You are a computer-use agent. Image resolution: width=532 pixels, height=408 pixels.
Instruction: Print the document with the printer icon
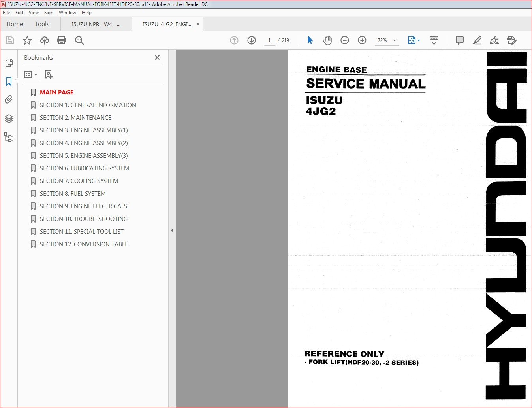(62, 40)
